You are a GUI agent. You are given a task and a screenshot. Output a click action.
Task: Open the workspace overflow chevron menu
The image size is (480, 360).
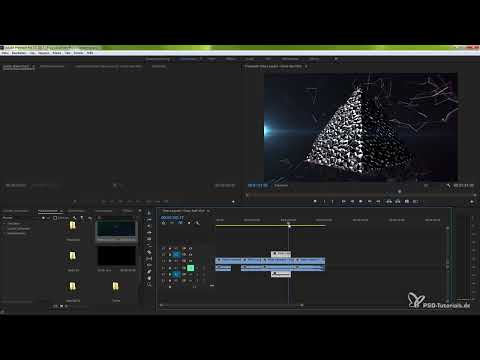point(336,59)
